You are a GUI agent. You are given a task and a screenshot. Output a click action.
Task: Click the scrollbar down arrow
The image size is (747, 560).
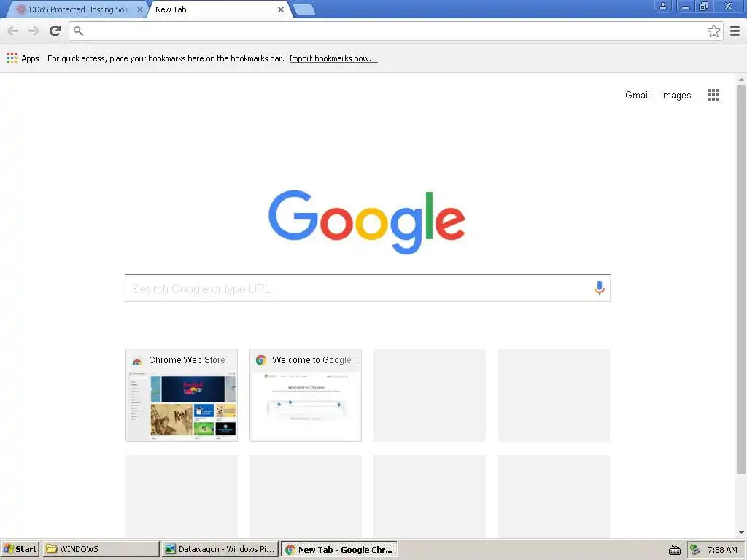[x=741, y=532]
